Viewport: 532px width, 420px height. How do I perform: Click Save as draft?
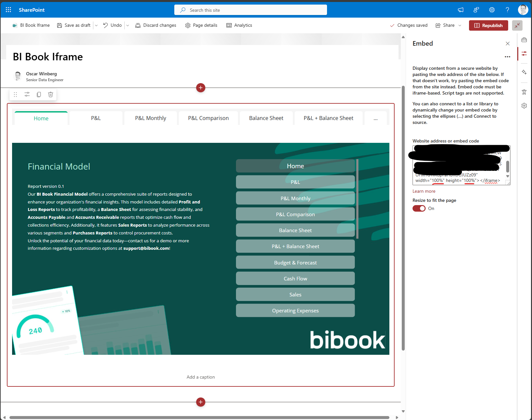click(74, 25)
